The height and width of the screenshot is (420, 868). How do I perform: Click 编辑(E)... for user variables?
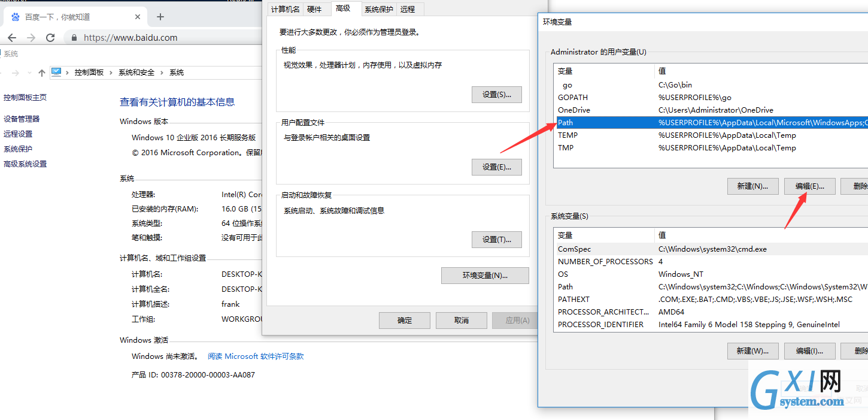click(x=809, y=186)
